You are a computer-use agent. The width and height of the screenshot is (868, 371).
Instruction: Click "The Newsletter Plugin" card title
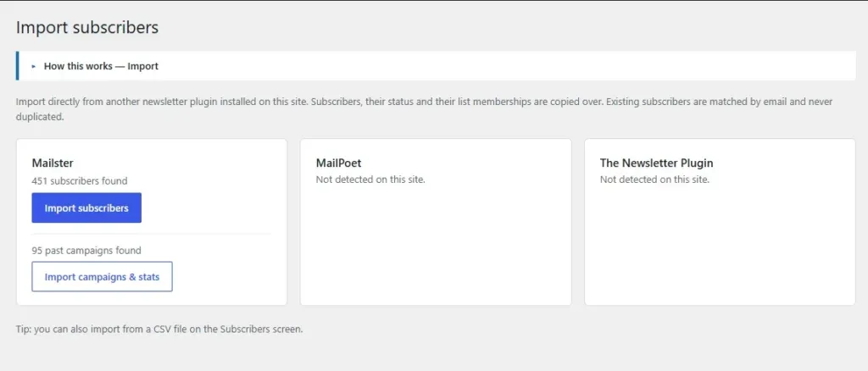657,163
